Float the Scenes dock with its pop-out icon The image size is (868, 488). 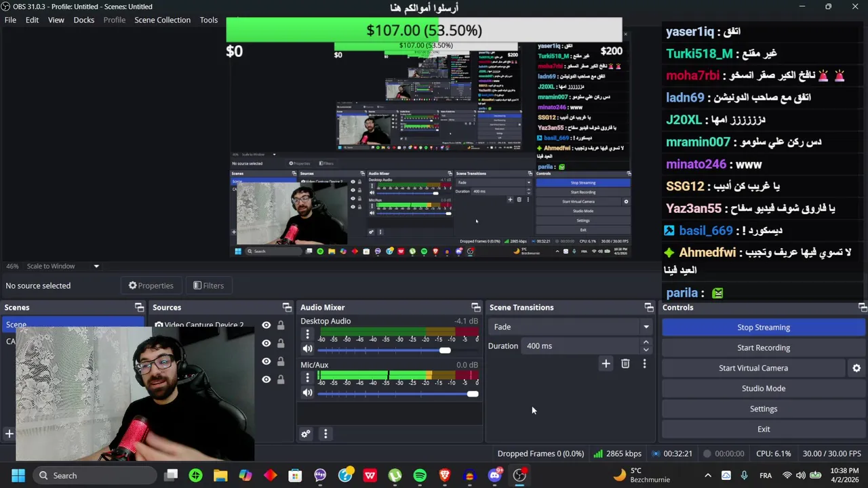click(x=139, y=308)
